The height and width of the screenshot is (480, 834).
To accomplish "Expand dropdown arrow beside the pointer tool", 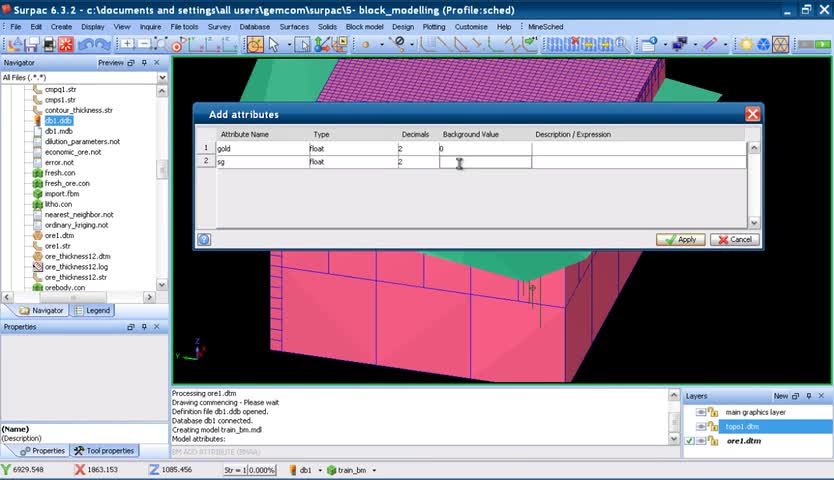I will [x=289, y=45].
